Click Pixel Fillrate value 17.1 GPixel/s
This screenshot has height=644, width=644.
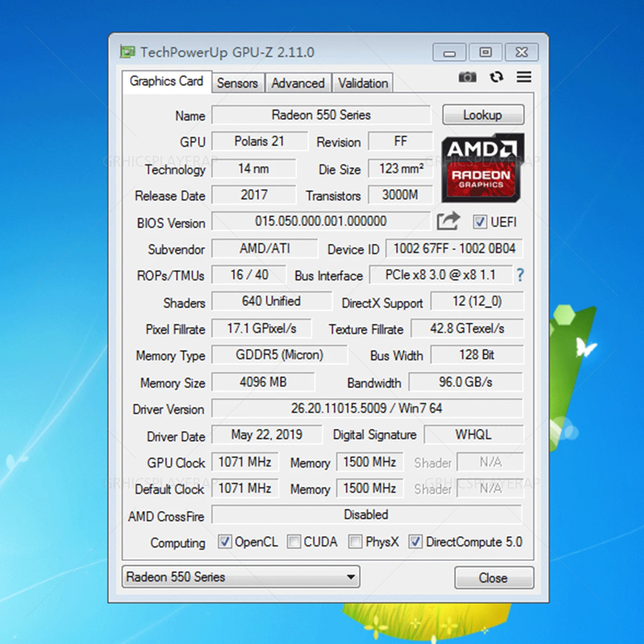[261, 328]
